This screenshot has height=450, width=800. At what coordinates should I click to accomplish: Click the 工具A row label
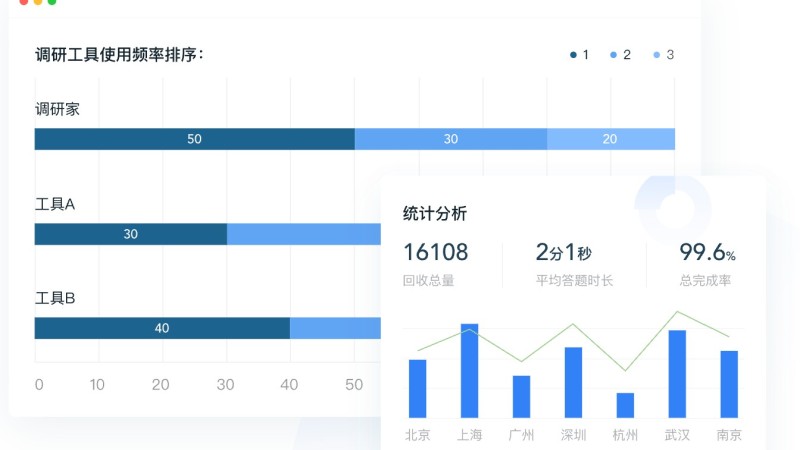[55, 205]
